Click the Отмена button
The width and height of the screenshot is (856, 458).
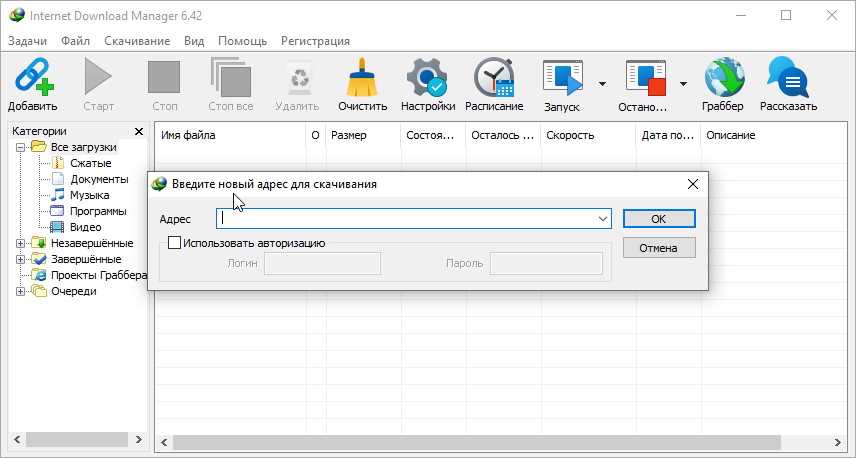pyautogui.click(x=659, y=248)
